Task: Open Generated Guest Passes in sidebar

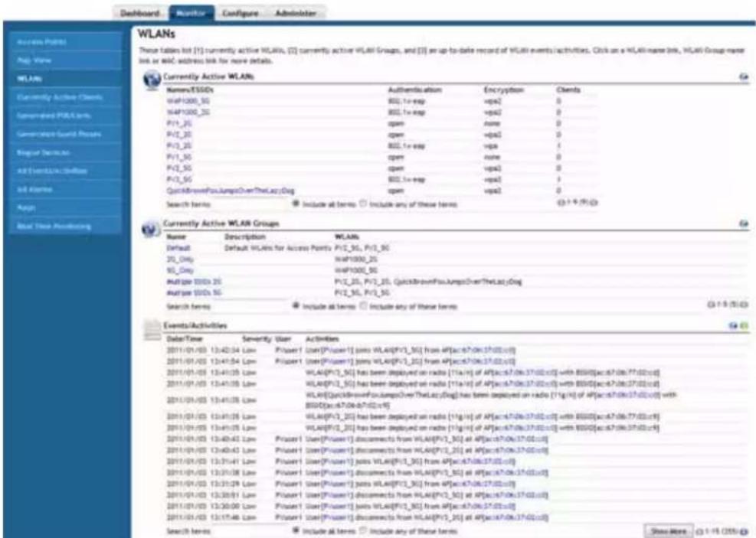Action: coord(66,134)
